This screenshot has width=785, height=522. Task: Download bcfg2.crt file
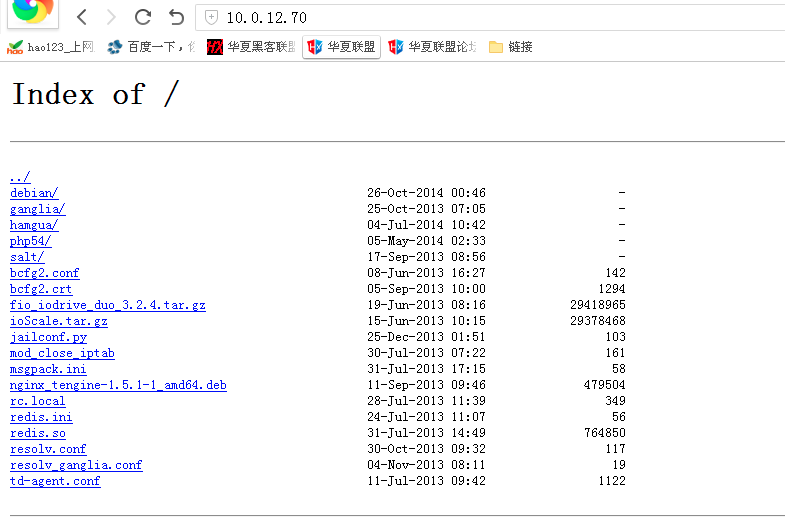[x=41, y=289]
